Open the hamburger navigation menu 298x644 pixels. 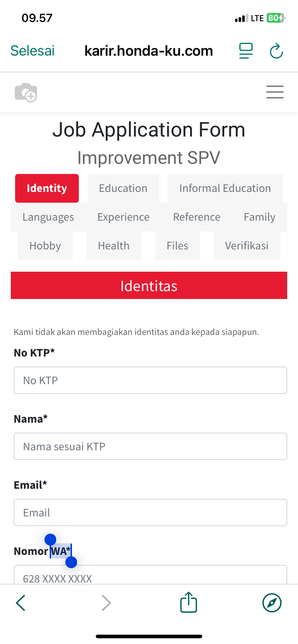tap(275, 92)
